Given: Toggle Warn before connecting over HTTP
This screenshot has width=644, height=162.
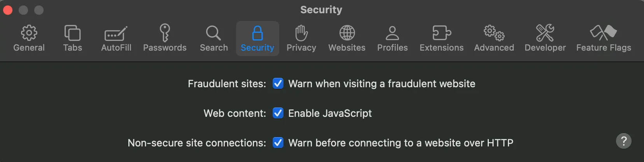Looking at the screenshot, I should [278, 143].
